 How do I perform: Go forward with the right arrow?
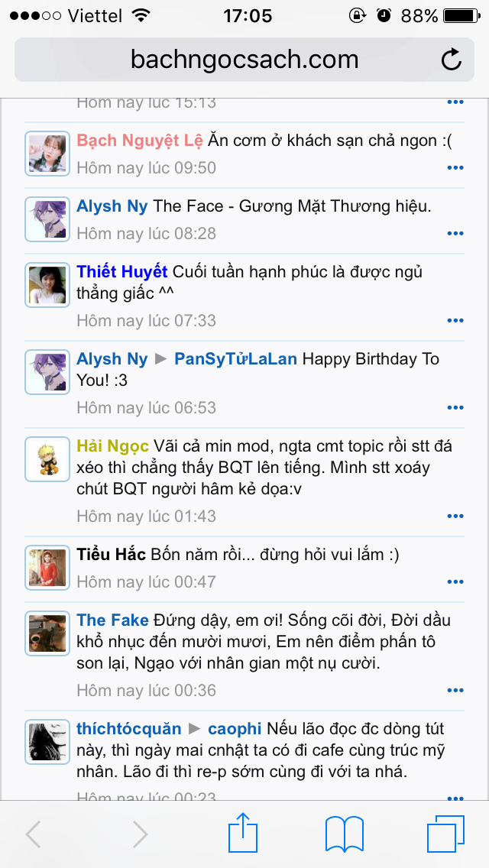(140, 834)
